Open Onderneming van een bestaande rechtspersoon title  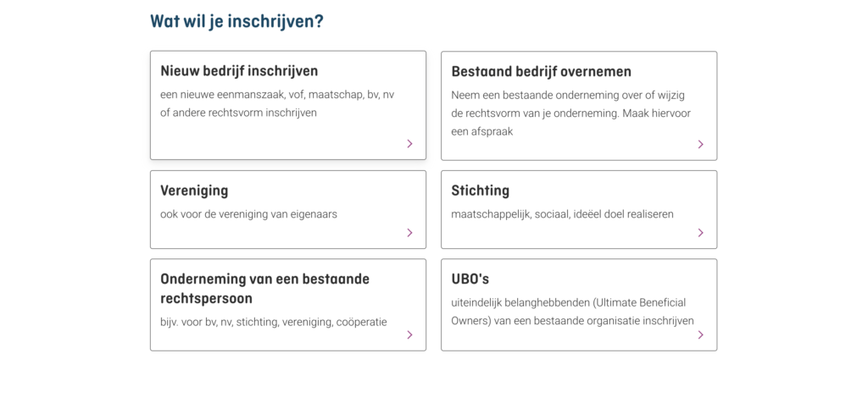click(264, 289)
